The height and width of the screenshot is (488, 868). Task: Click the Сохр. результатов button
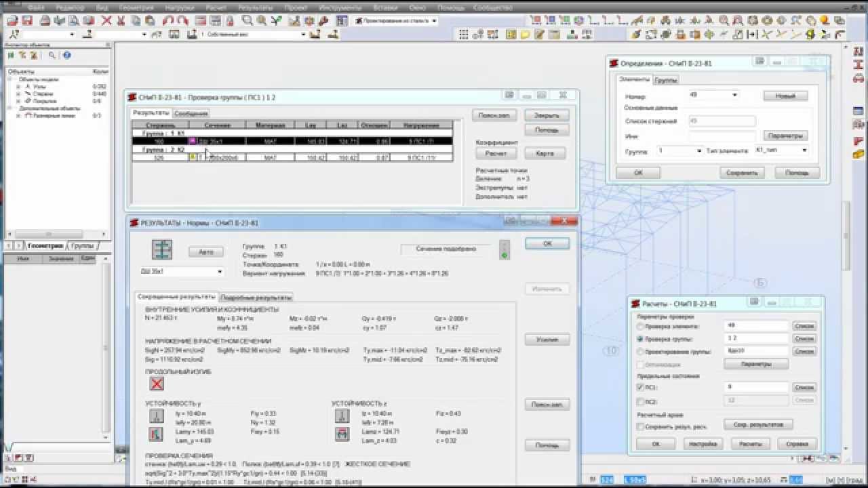point(758,425)
